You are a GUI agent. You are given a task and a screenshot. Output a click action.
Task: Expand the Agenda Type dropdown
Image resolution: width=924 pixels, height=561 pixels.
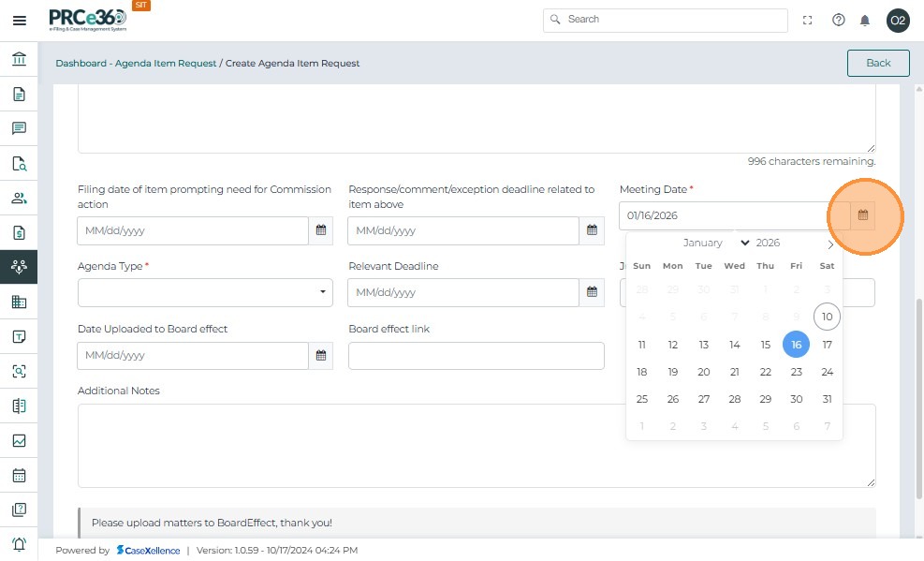coord(205,292)
